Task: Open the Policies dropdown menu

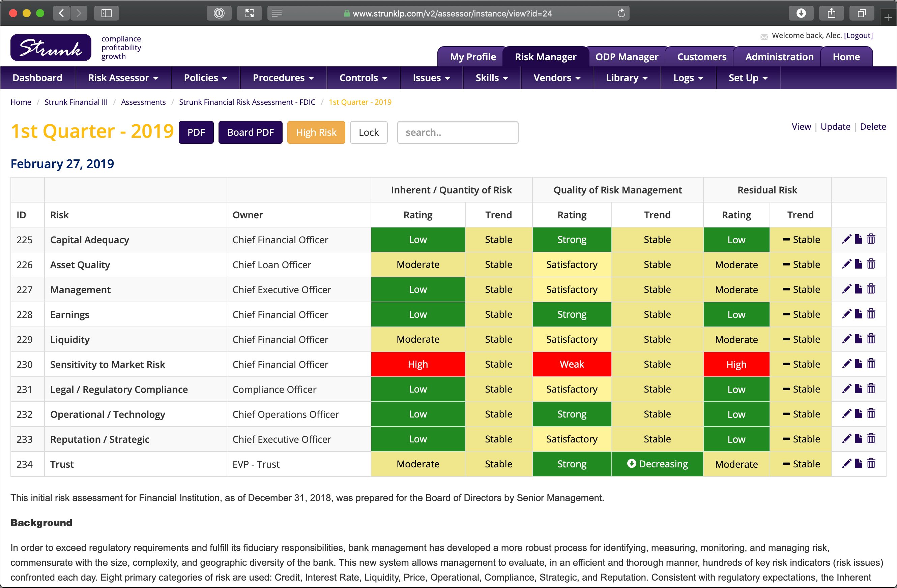Action: coord(205,78)
